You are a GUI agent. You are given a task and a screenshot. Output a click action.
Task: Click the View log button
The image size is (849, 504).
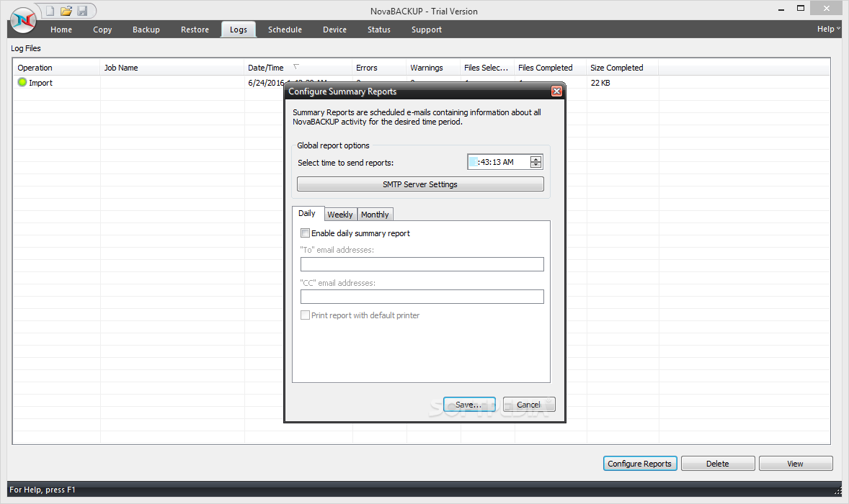coord(796,464)
